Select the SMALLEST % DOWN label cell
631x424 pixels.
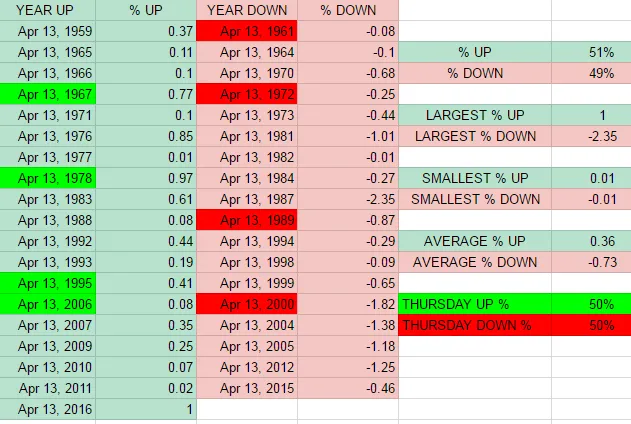coord(475,199)
